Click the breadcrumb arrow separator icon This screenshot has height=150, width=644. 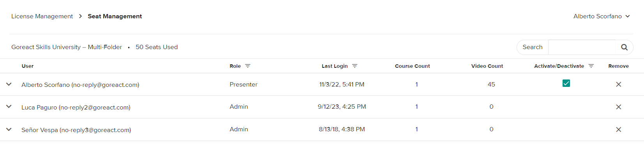(80, 16)
